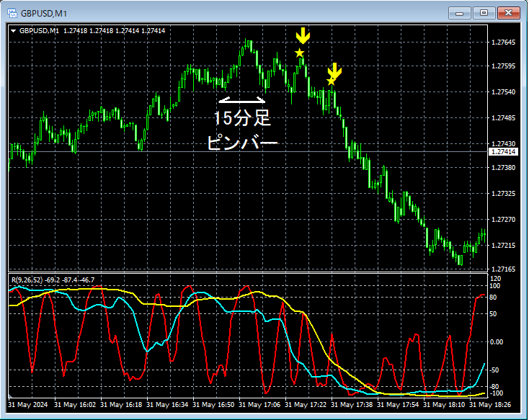Click the time label 31 May 16:18
This screenshot has height=420, width=529.
click(121, 404)
